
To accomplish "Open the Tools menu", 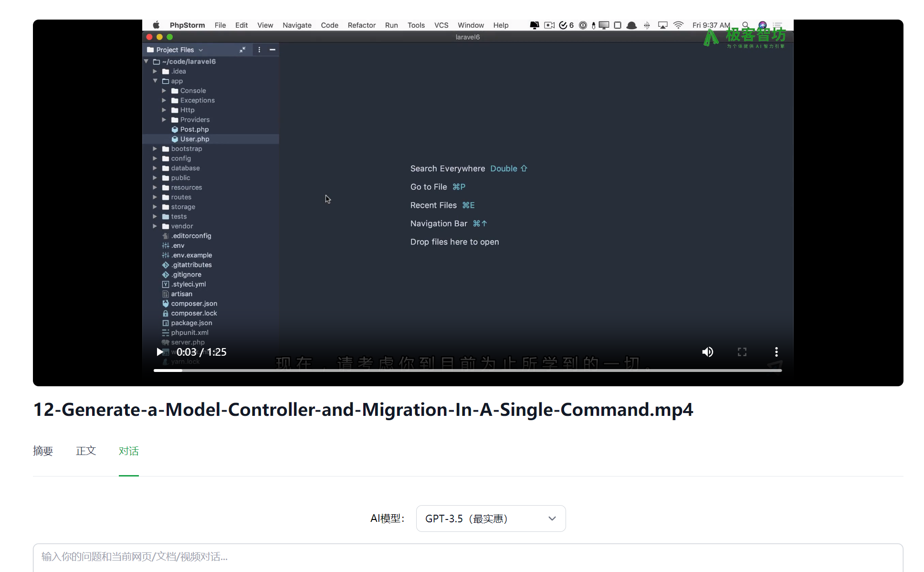I will 416,25.
